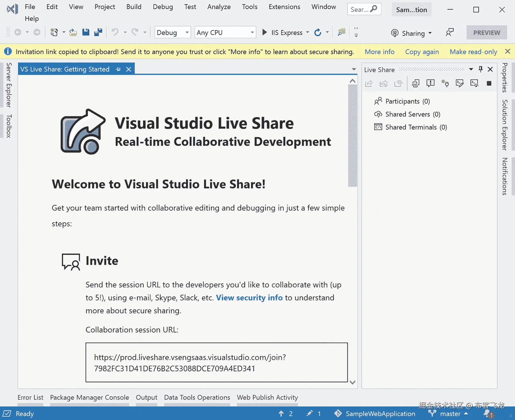Copy the Live Share session link icon
Screen dimensions: 515x420
coord(415,83)
